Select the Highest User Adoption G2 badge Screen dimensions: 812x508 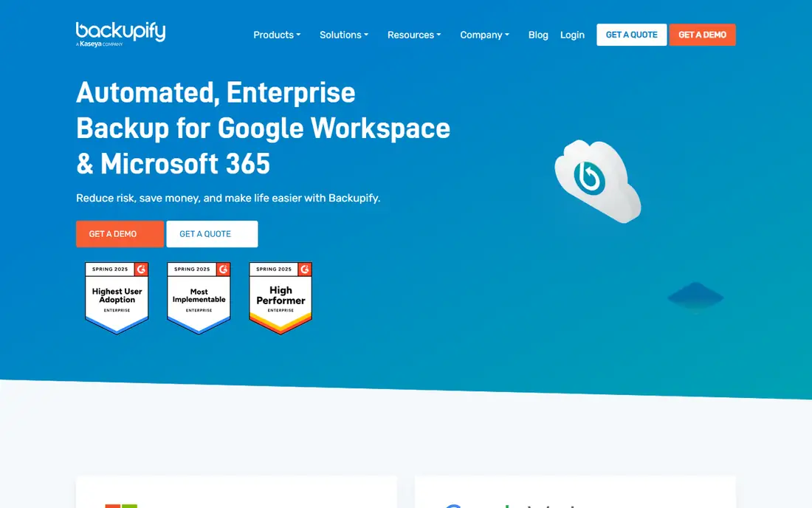pyautogui.click(x=117, y=298)
